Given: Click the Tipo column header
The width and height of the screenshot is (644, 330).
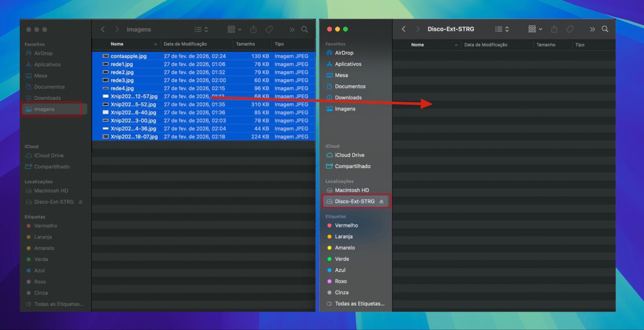Looking at the screenshot, I should [x=279, y=44].
